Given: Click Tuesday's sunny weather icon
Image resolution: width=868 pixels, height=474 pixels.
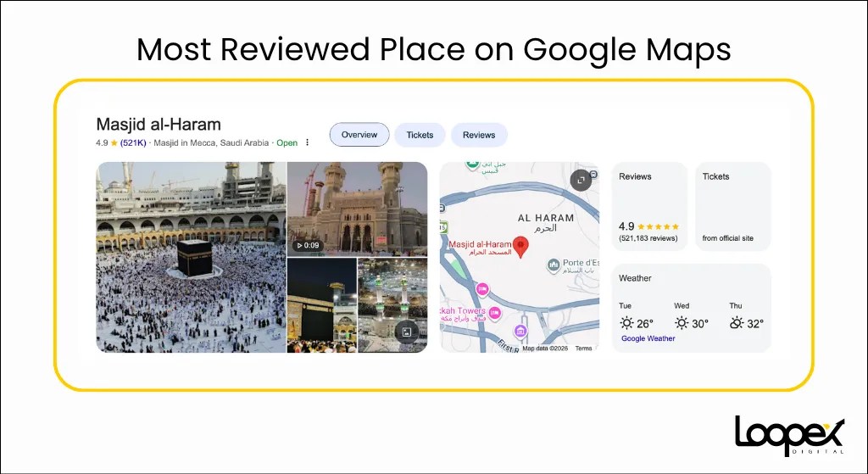Looking at the screenshot, I should pos(626,323).
